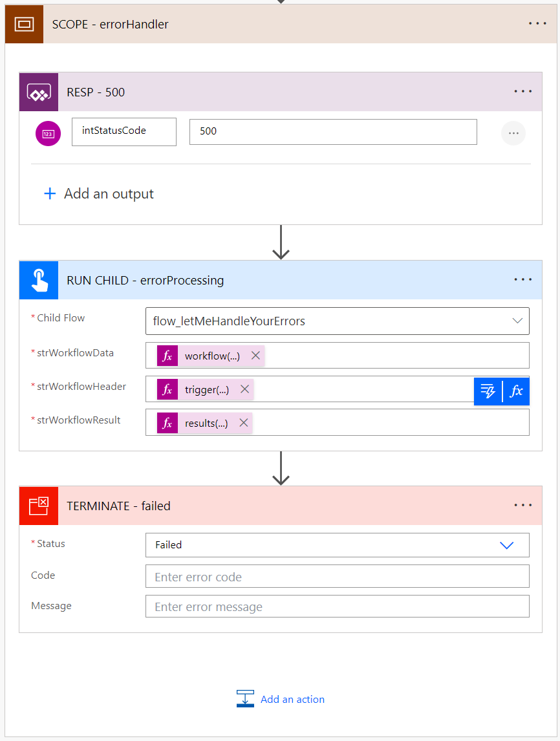Click the dynamic content lightning icon
Screen dimensions: 560x741
(488, 391)
